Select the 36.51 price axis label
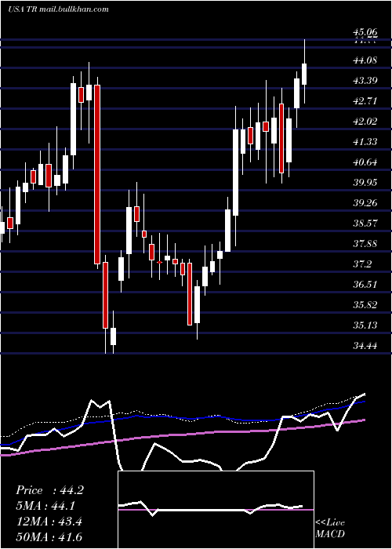Screen dimensions: 392x549 pos(365,284)
